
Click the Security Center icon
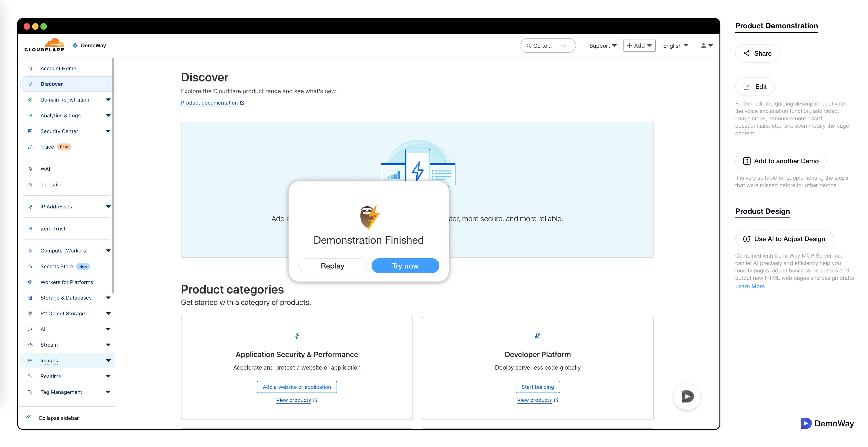(x=30, y=131)
